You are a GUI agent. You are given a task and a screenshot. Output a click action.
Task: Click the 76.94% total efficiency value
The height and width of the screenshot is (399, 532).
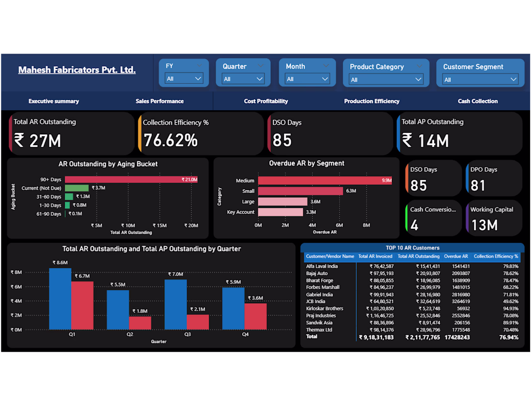pyautogui.click(x=509, y=337)
